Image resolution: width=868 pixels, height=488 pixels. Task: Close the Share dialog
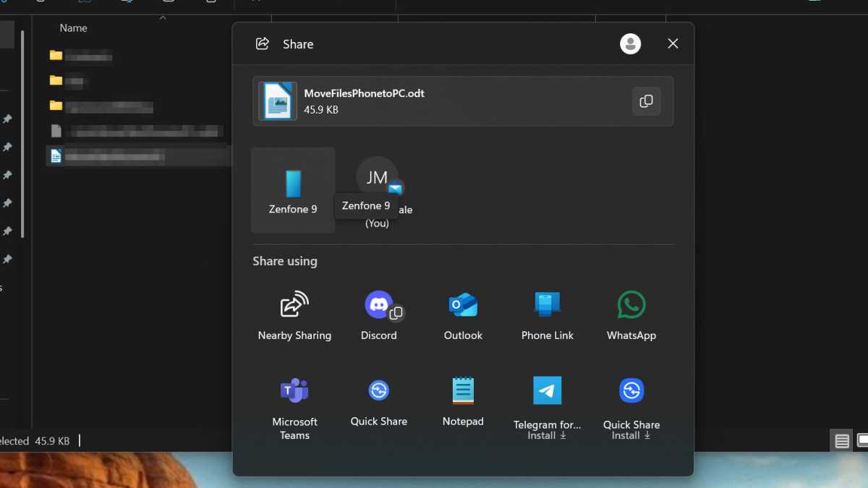(x=673, y=43)
